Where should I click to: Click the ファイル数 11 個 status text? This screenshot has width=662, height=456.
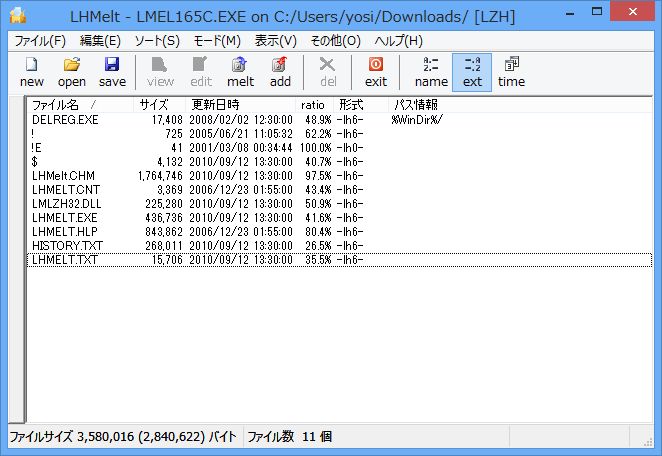(x=289, y=436)
